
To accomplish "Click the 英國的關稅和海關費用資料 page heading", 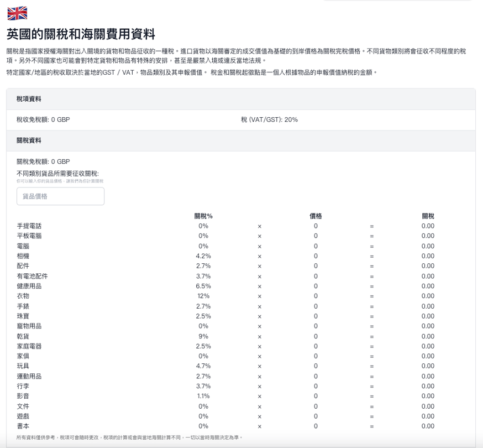I will [x=81, y=34].
